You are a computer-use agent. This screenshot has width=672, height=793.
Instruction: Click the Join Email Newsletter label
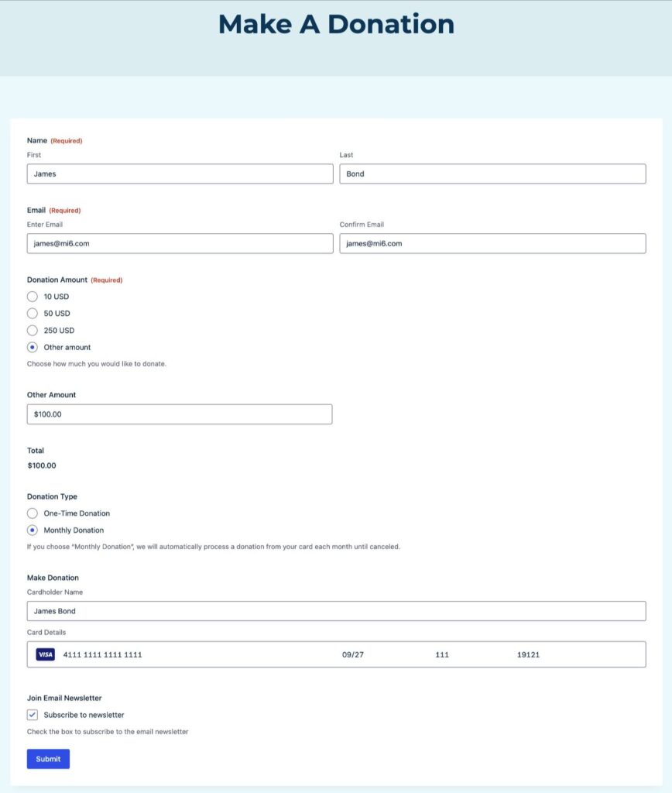pyautogui.click(x=64, y=698)
